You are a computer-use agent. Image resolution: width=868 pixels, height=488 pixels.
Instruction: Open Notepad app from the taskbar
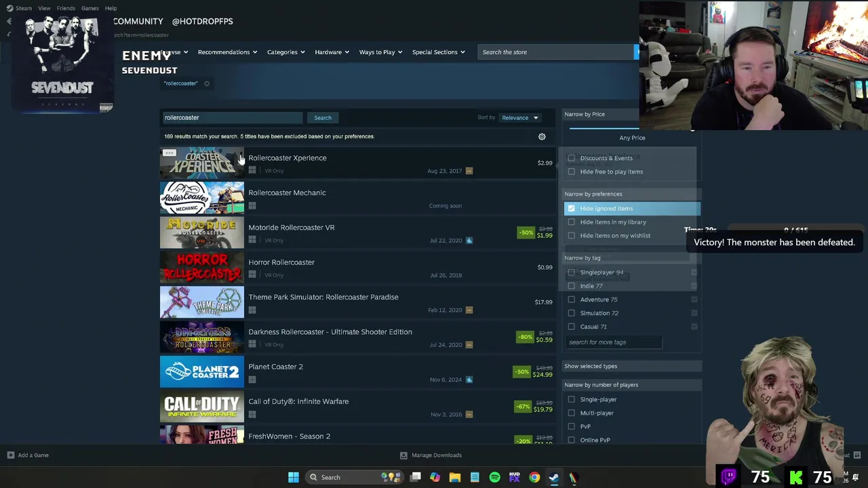475,477
